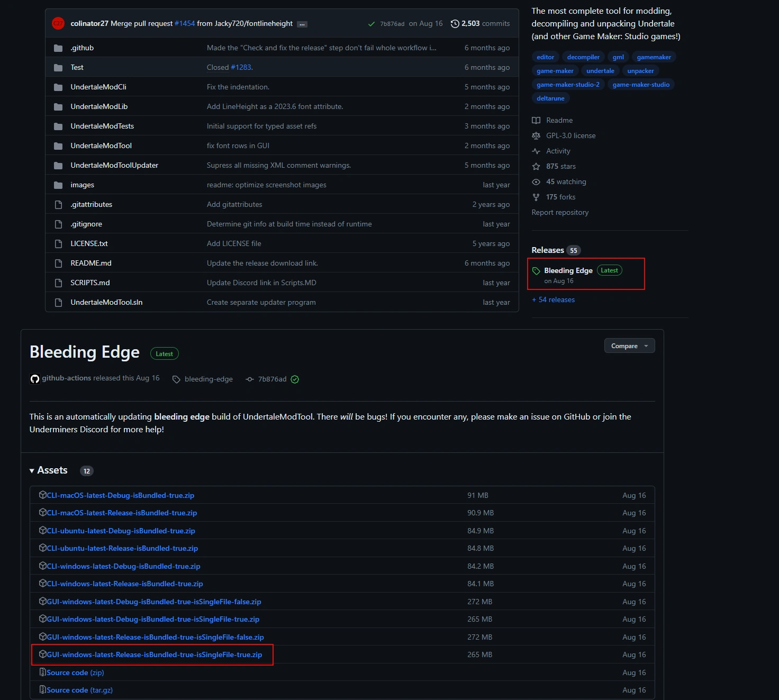Select the gamemaker topic tag
This screenshot has width=779, height=700.
tap(654, 57)
